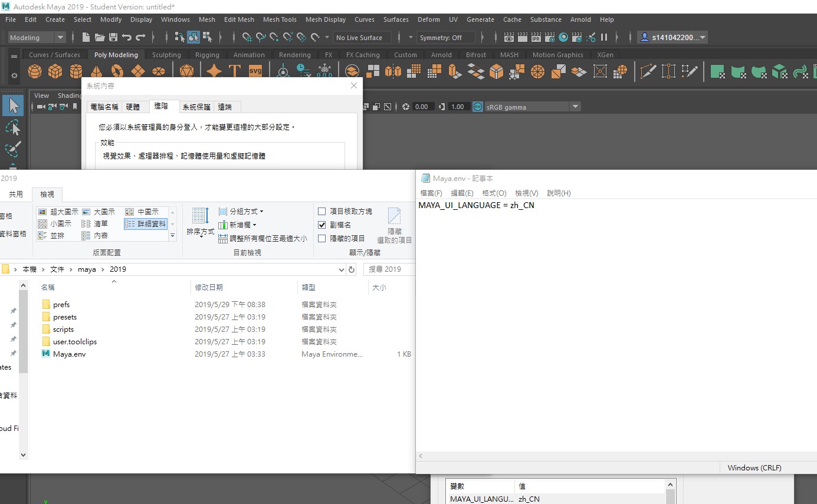
Task: Select the 硬體 tab in 系統內容 dialog
Action: pos(133,107)
